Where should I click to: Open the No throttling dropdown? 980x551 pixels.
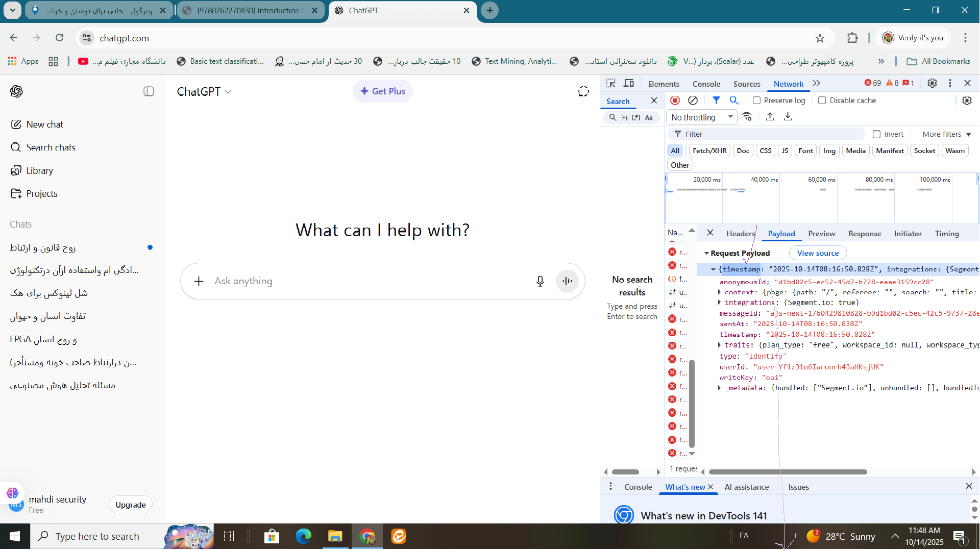point(702,117)
